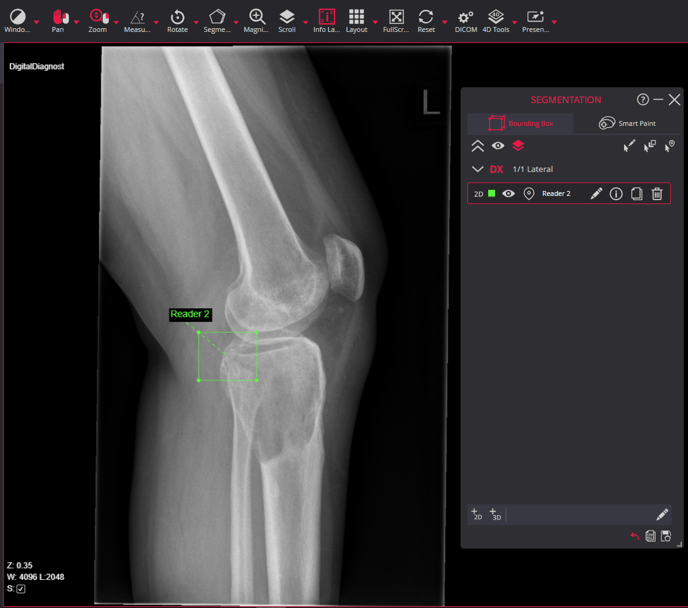
Task: Select the Bounding Box tab
Action: (520, 123)
